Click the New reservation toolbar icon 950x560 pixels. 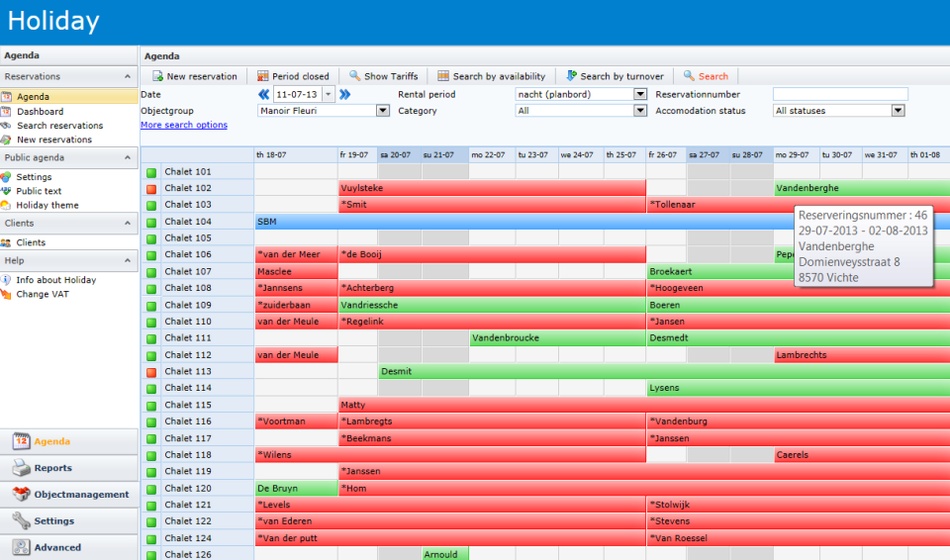click(158, 76)
